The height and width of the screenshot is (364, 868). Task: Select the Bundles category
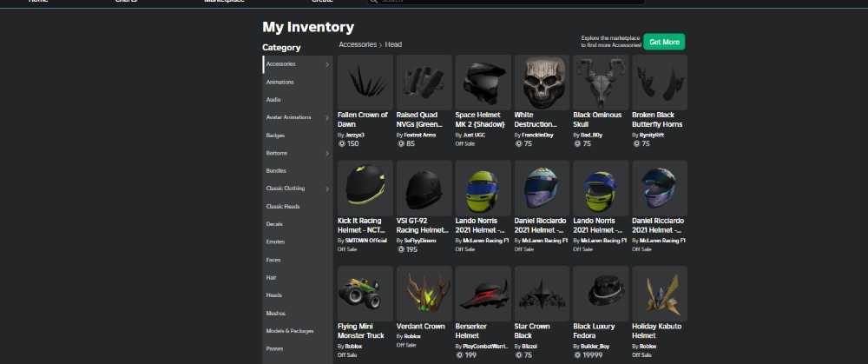coord(298,170)
